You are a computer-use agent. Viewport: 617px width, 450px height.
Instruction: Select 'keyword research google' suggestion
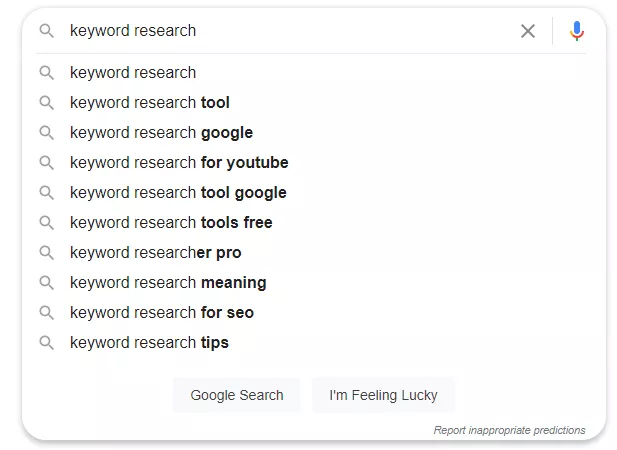[x=311, y=133]
